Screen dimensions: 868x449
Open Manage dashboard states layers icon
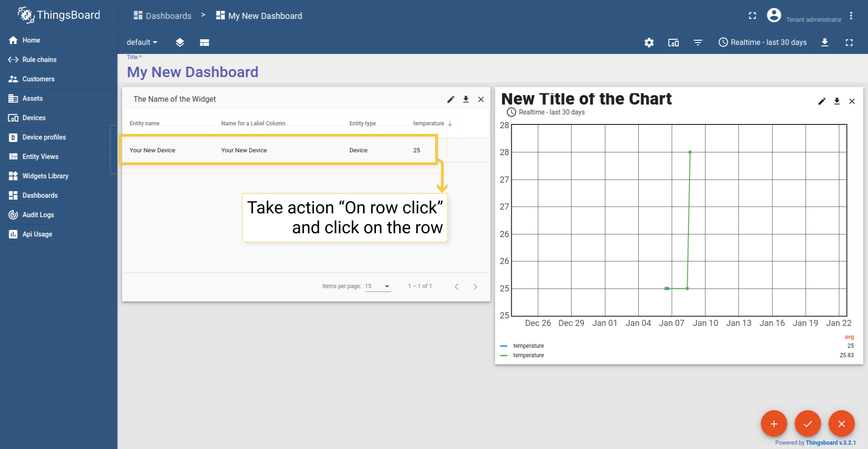coord(179,43)
